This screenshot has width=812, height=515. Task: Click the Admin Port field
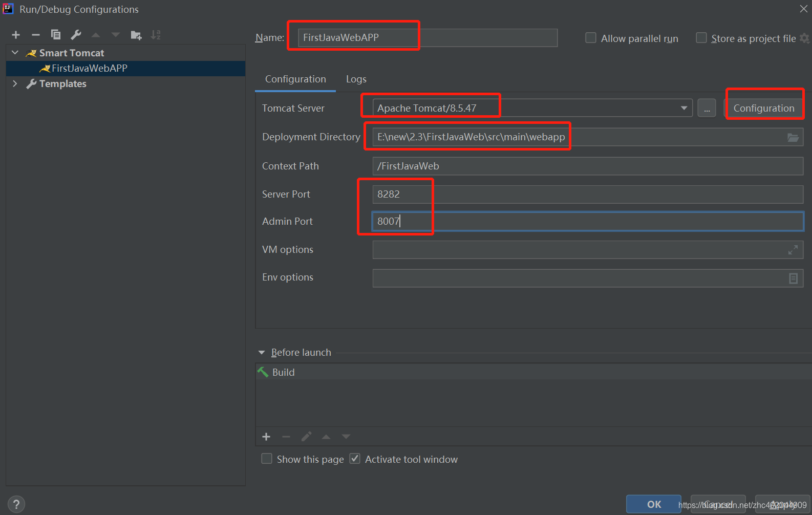[588, 222]
